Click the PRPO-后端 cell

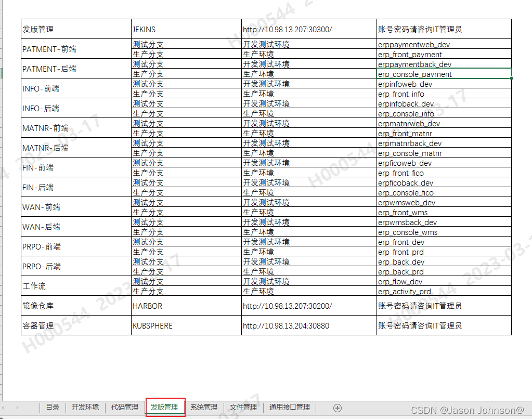[76, 266]
